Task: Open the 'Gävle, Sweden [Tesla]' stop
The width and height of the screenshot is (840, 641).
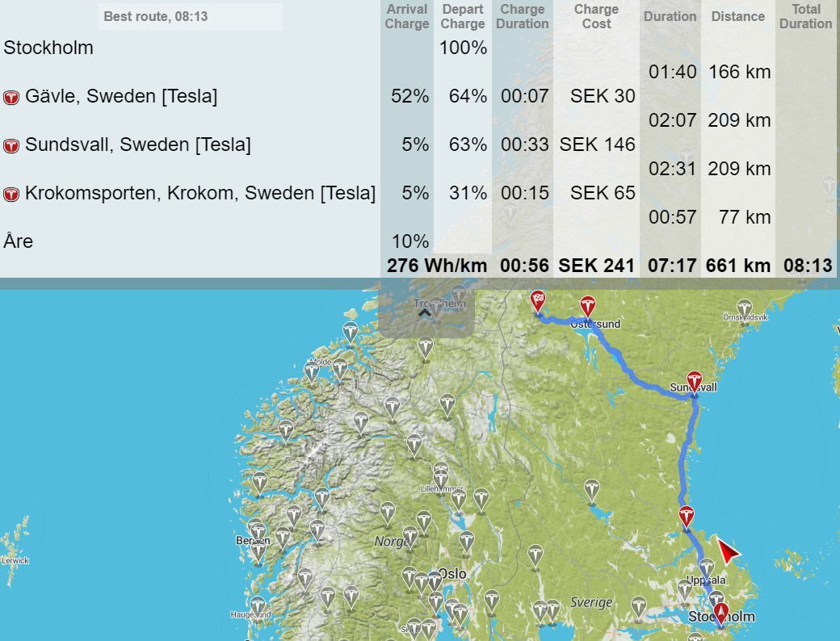Action: point(121,96)
